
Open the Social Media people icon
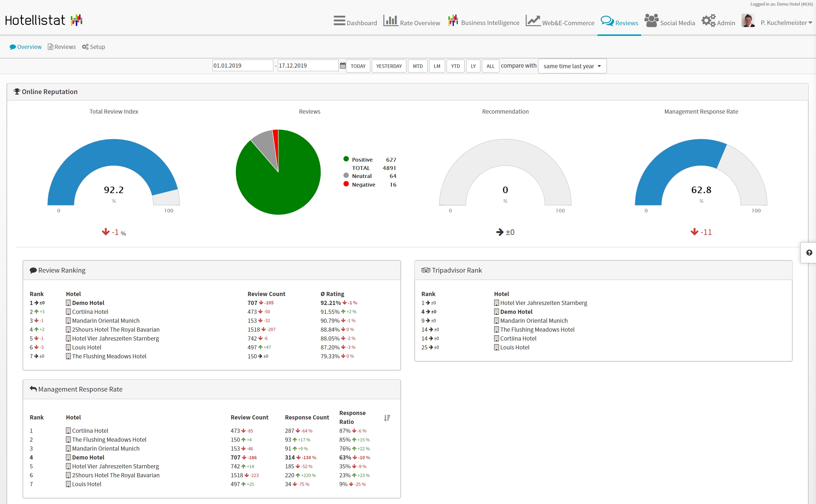(651, 21)
